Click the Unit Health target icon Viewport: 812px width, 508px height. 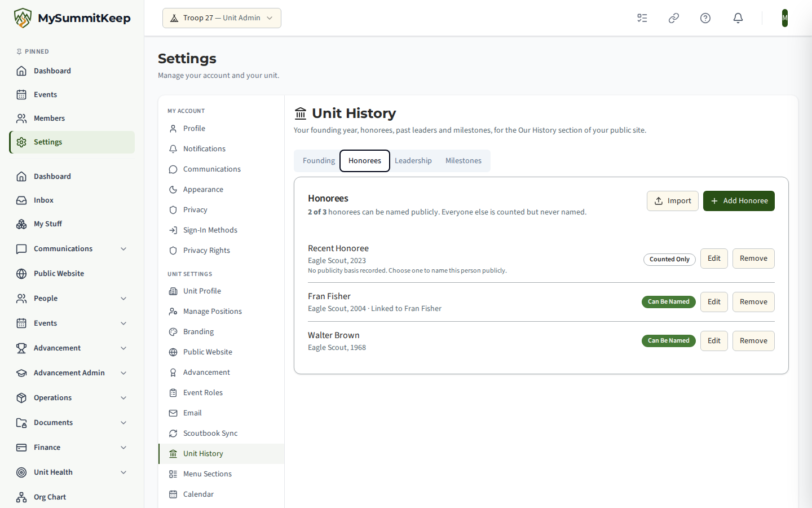point(21,472)
